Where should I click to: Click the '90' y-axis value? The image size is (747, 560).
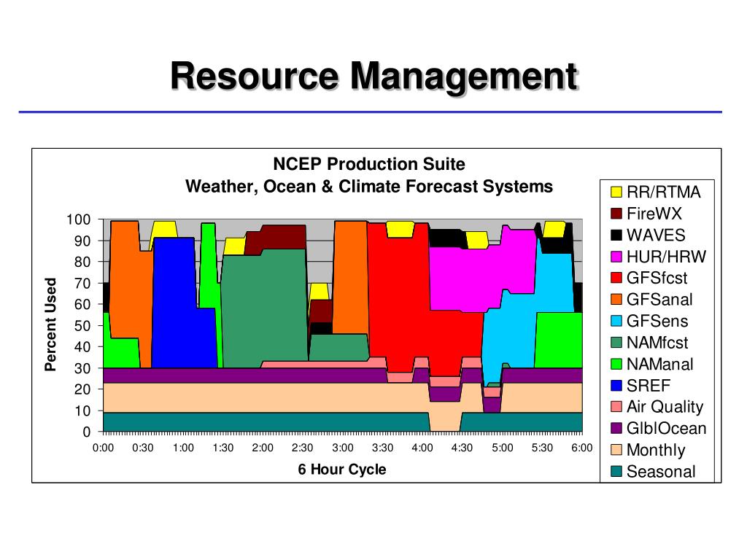(x=82, y=241)
